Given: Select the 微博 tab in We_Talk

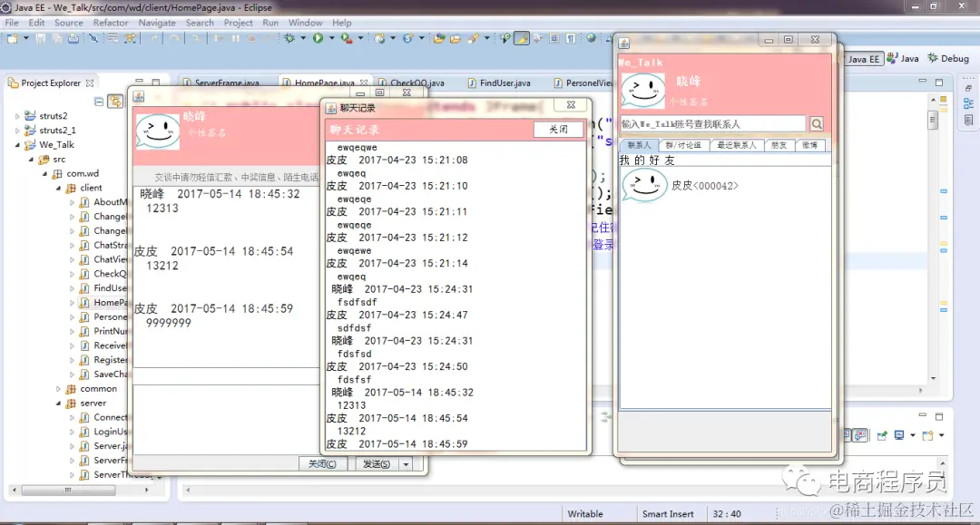Looking at the screenshot, I should [x=809, y=145].
